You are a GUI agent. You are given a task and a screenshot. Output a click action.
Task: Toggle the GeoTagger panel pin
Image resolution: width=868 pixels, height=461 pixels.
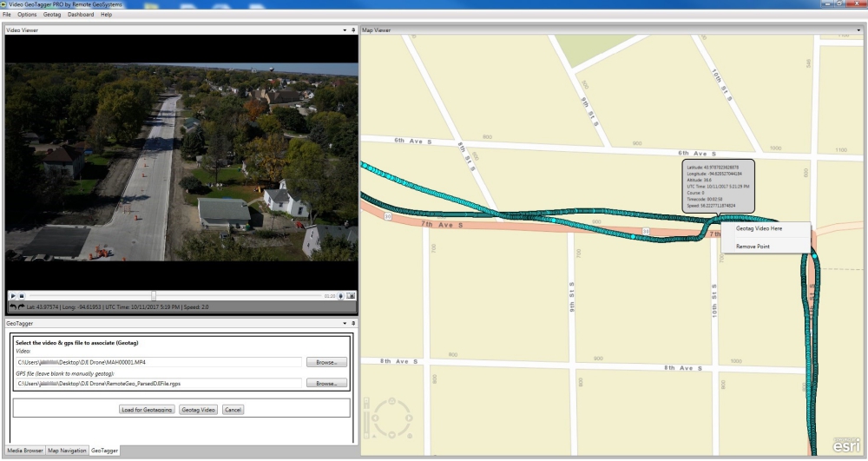[353, 323]
